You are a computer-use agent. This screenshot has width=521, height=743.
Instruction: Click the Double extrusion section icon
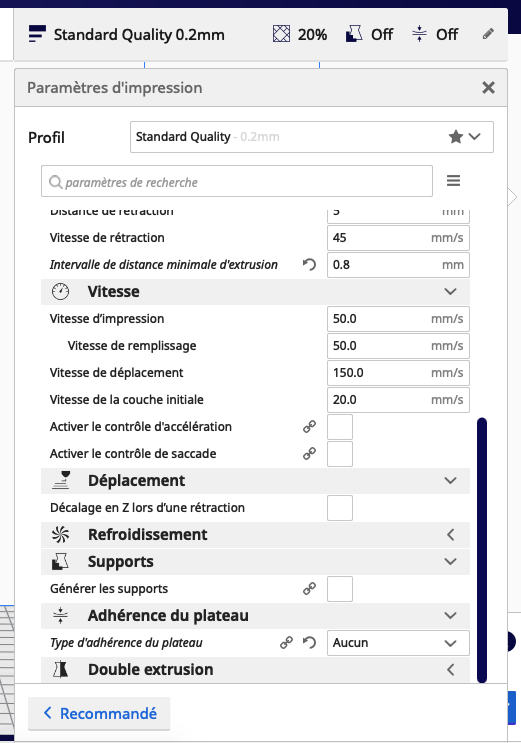click(60, 670)
